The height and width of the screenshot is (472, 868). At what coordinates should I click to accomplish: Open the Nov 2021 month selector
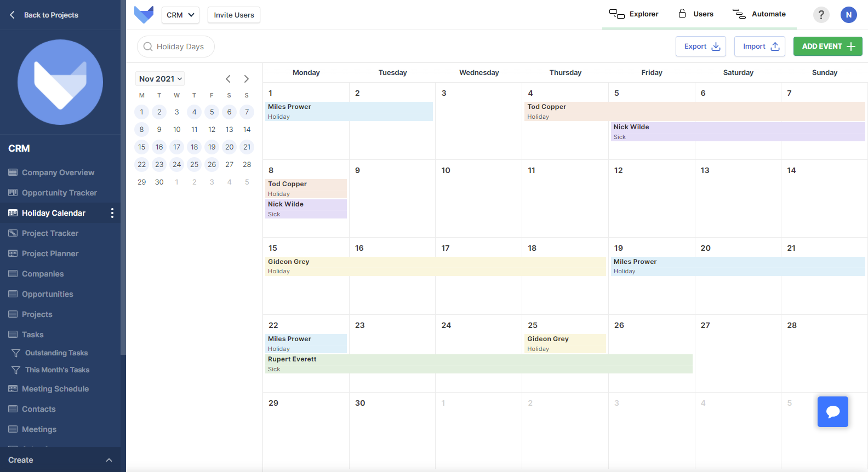pyautogui.click(x=160, y=79)
